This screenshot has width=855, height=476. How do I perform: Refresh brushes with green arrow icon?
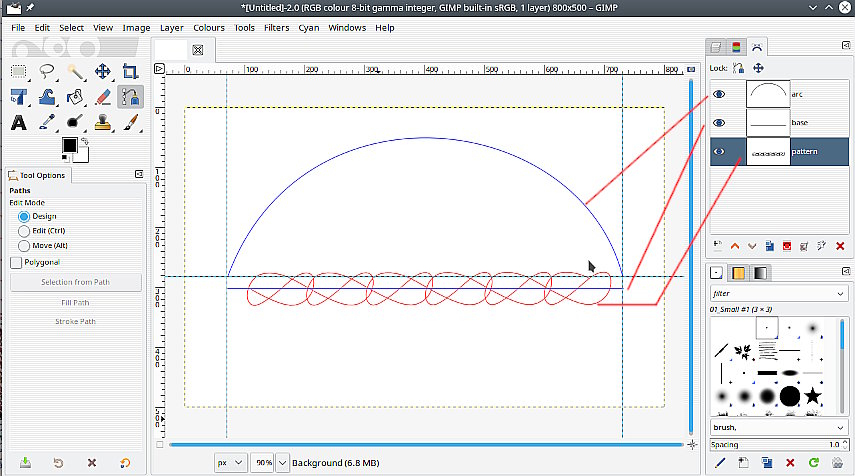click(x=814, y=463)
